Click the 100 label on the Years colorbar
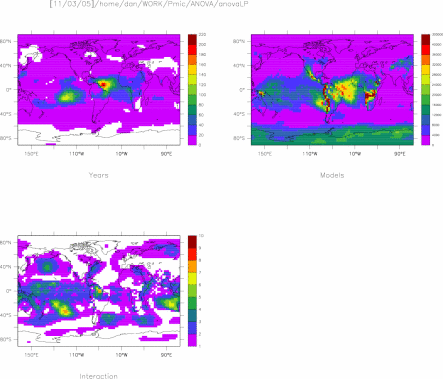Image resolution: width=443 pixels, height=379 pixels. (202, 95)
